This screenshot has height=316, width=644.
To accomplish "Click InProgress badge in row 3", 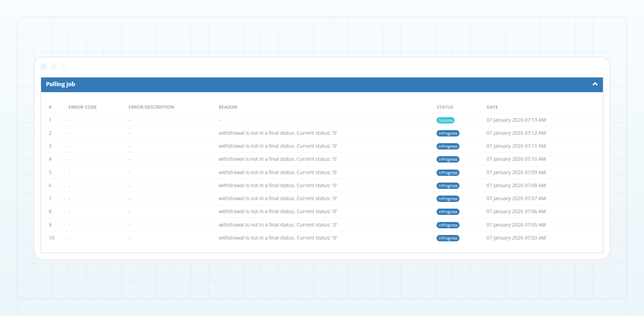I will 448,146.
